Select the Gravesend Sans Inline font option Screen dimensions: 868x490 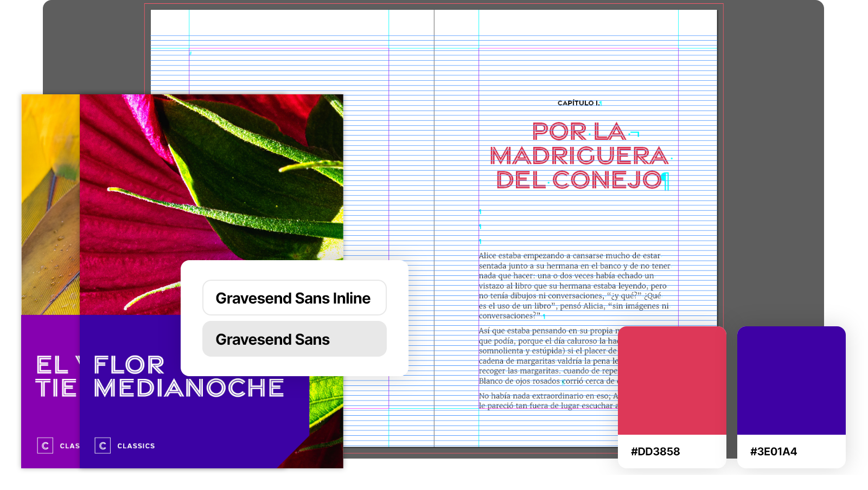point(294,298)
